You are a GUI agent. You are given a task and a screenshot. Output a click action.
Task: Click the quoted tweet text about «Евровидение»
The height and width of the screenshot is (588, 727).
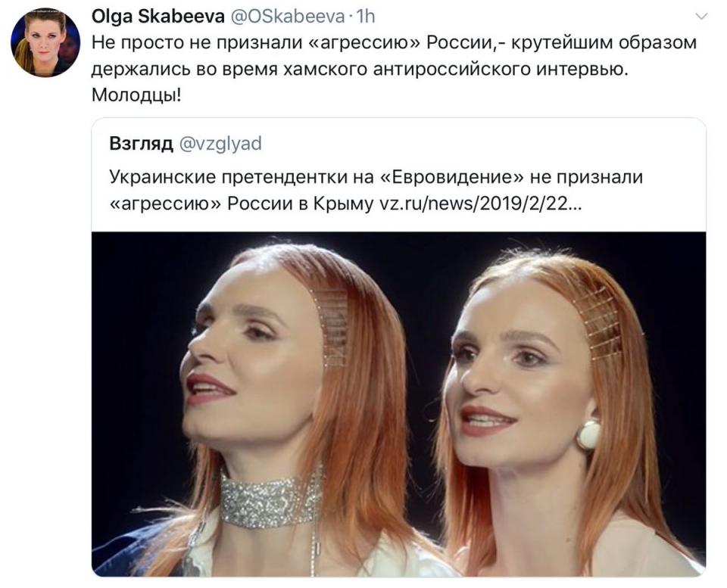tap(376, 191)
